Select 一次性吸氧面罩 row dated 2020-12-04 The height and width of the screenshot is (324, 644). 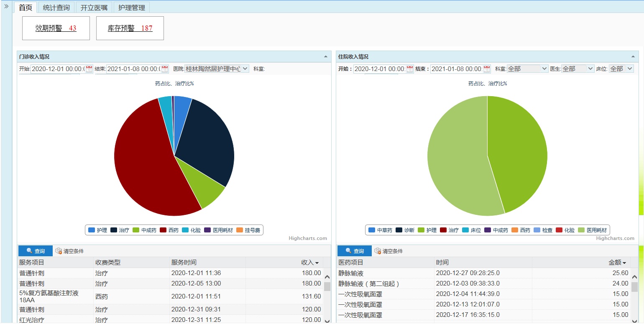pos(483,294)
